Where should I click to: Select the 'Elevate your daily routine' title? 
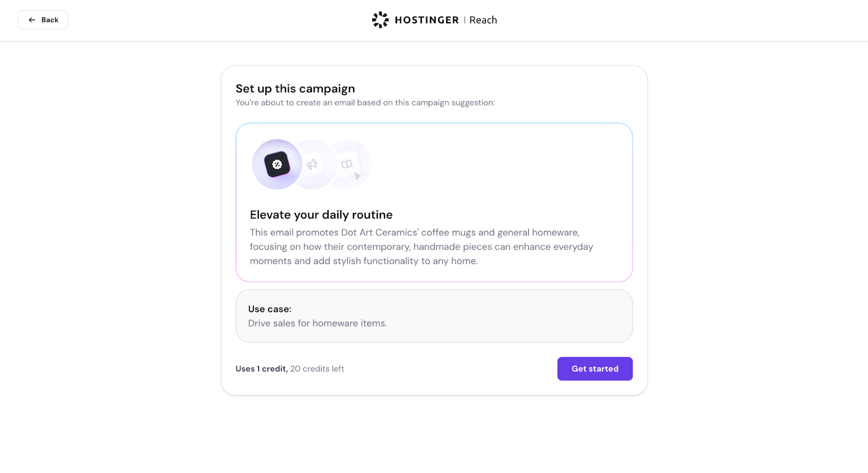[x=321, y=215]
